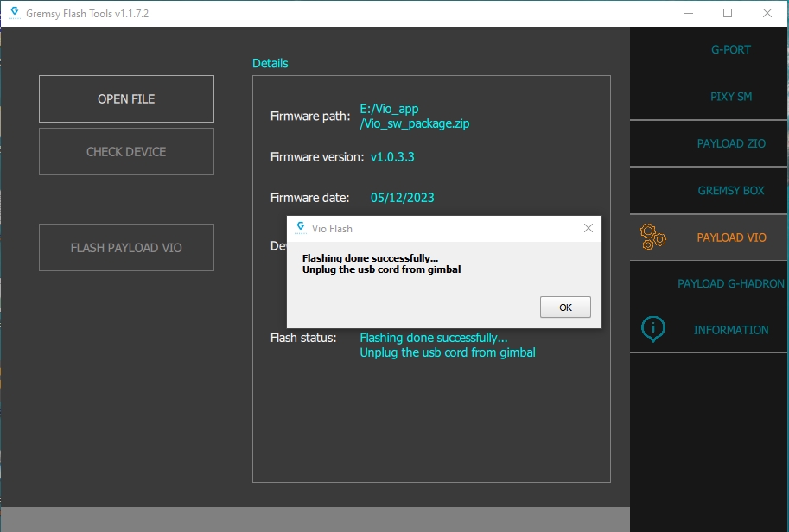
Task: Select the INFORMATION label in sidebar
Action: click(730, 330)
